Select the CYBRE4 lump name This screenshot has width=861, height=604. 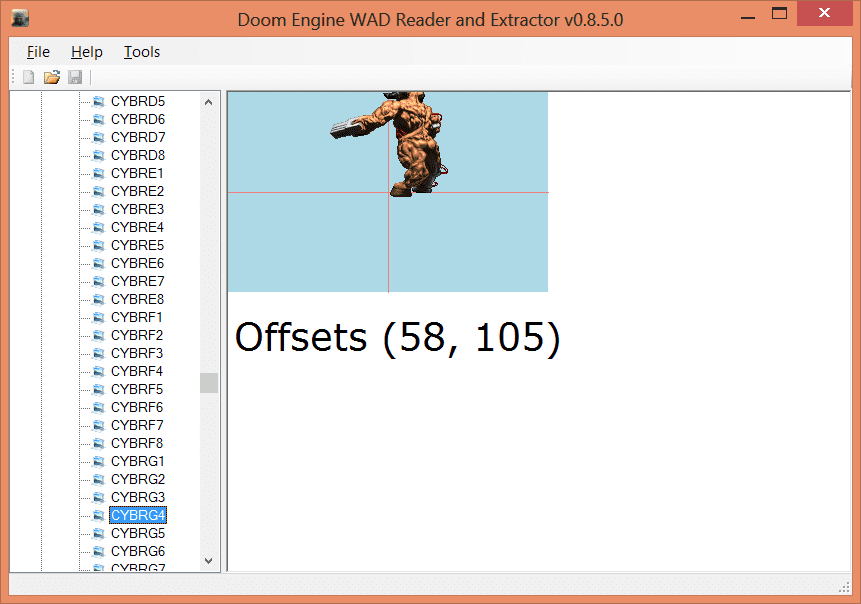pos(137,227)
